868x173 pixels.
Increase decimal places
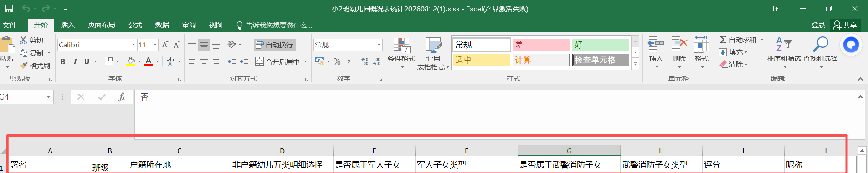tap(365, 61)
